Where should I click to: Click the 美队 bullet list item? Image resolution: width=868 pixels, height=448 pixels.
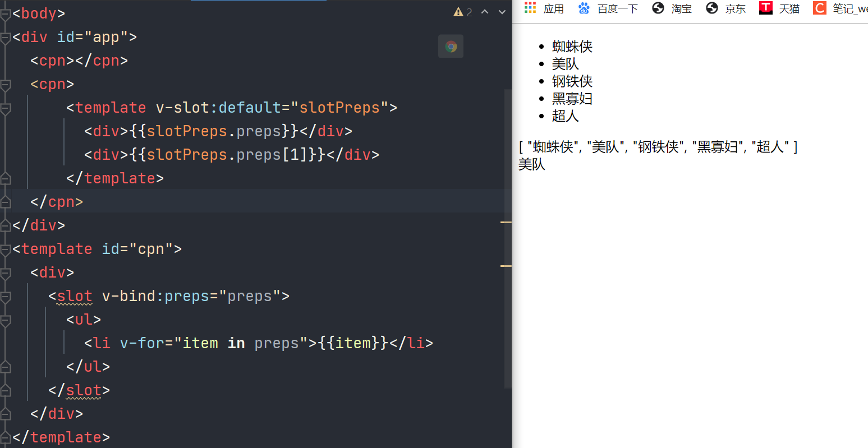[x=566, y=64]
